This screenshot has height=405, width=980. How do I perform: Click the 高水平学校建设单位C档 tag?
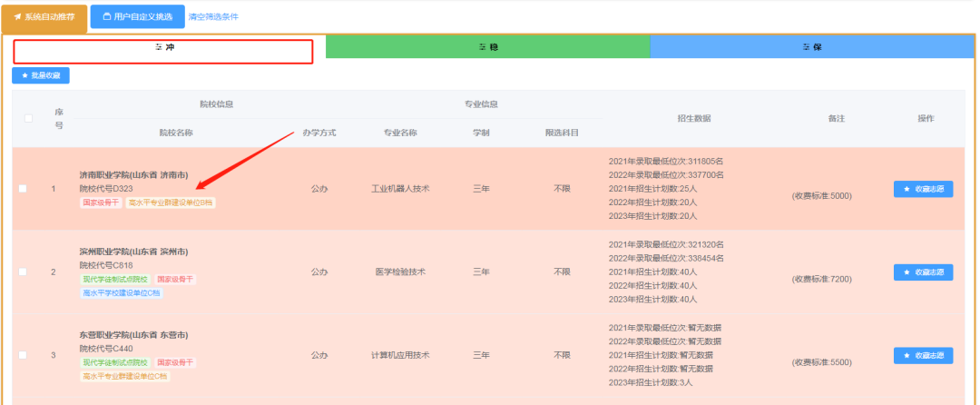(123, 293)
